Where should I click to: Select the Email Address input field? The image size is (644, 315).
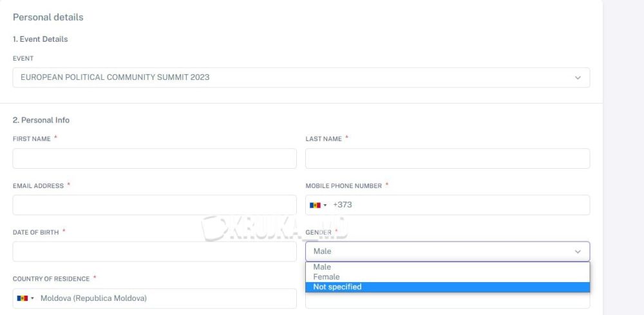tap(155, 205)
